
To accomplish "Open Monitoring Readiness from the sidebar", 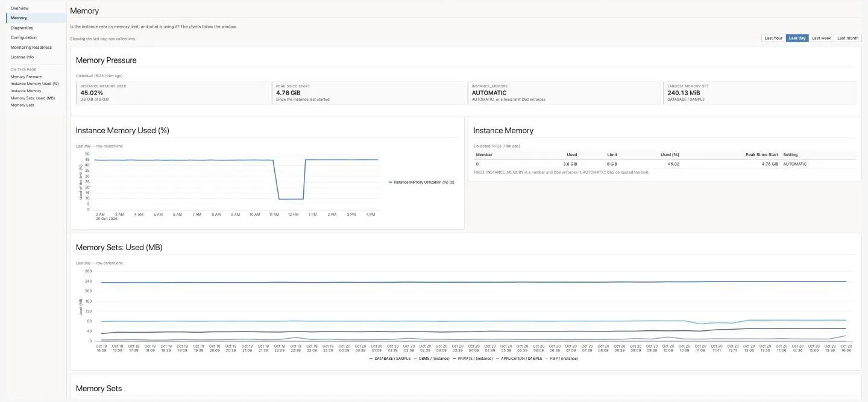I will (x=31, y=47).
